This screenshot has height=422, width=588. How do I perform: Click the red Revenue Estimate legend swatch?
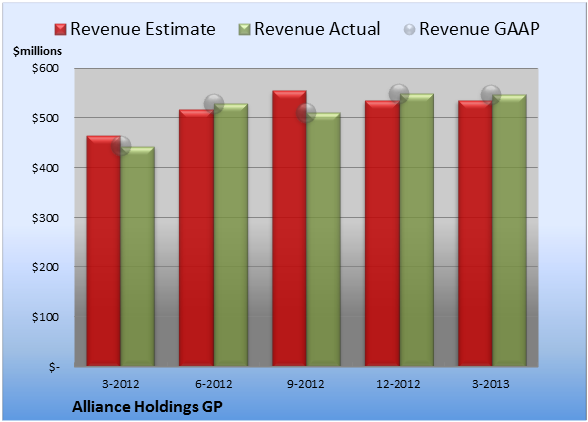click(x=60, y=29)
